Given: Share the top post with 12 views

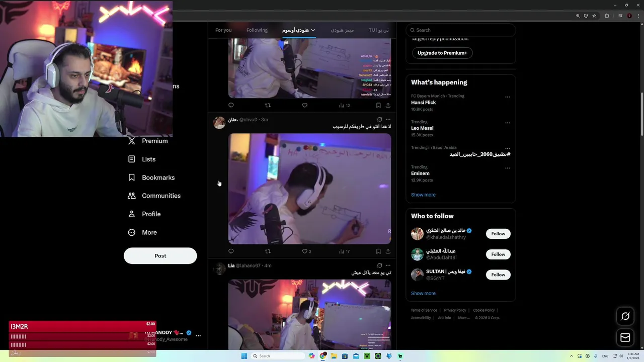Looking at the screenshot, I should tap(388, 105).
